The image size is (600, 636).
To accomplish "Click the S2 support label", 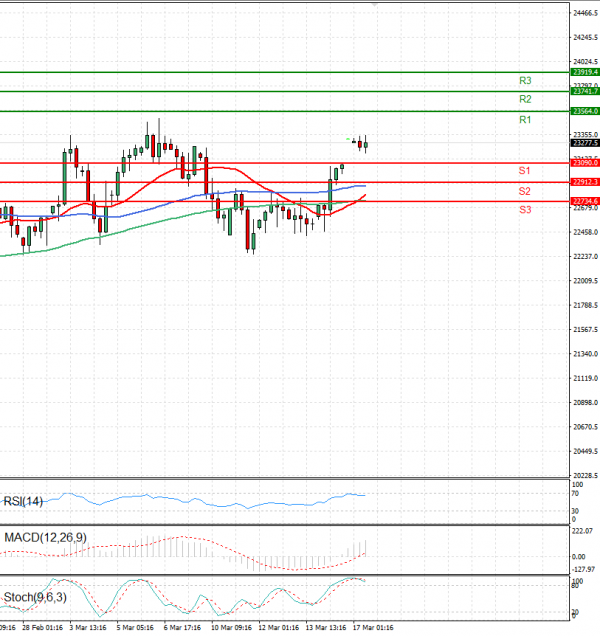I will click(525, 191).
